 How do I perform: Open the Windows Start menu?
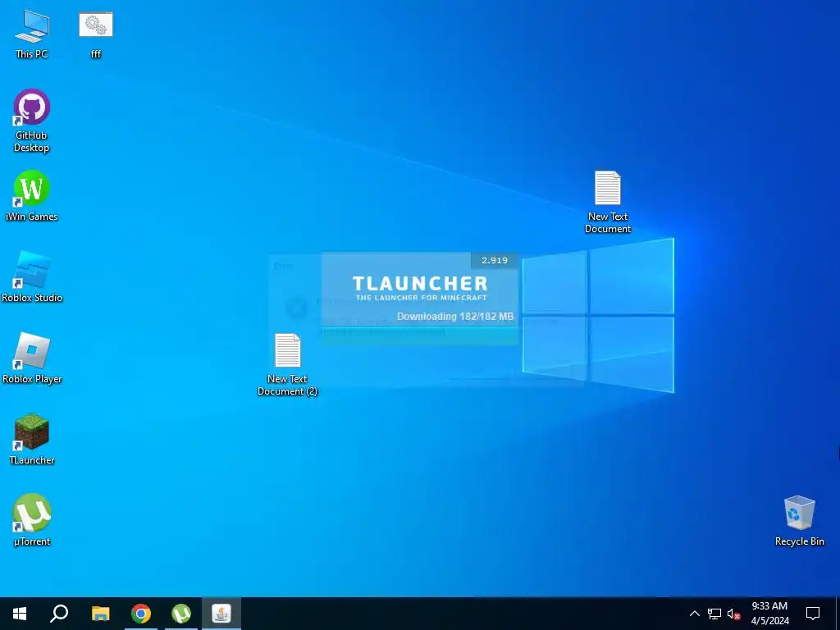pyautogui.click(x=20, y=614)
